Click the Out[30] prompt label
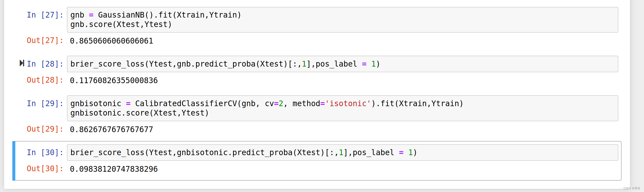 click(45, 169)
